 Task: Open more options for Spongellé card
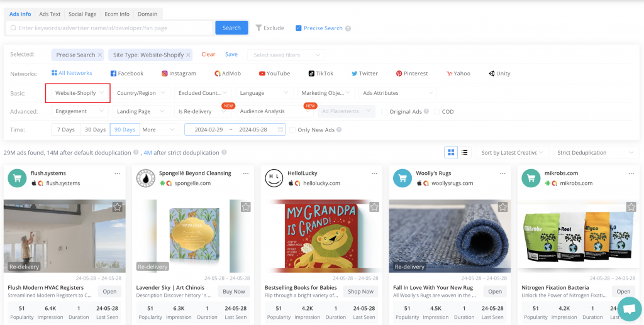(246, 174)
